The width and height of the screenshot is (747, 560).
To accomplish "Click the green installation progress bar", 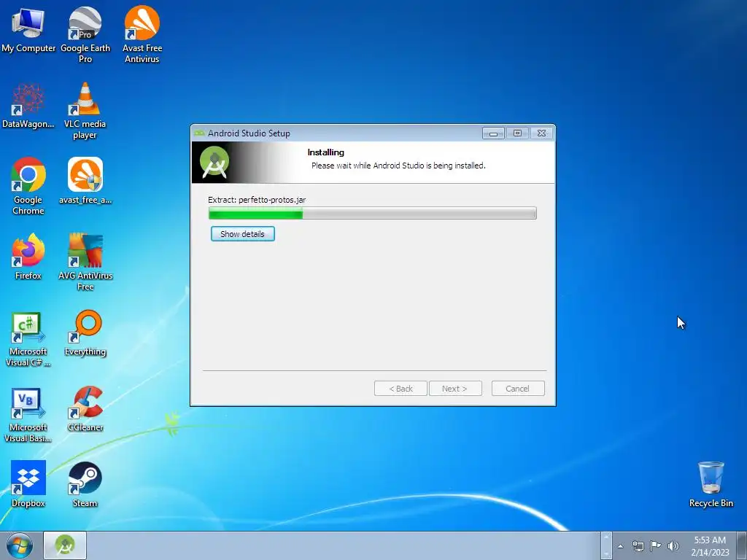I will click(373, 213).
